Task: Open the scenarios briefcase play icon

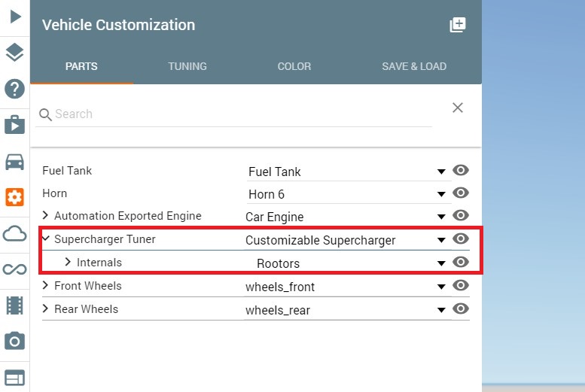Action: coord(14,125)
